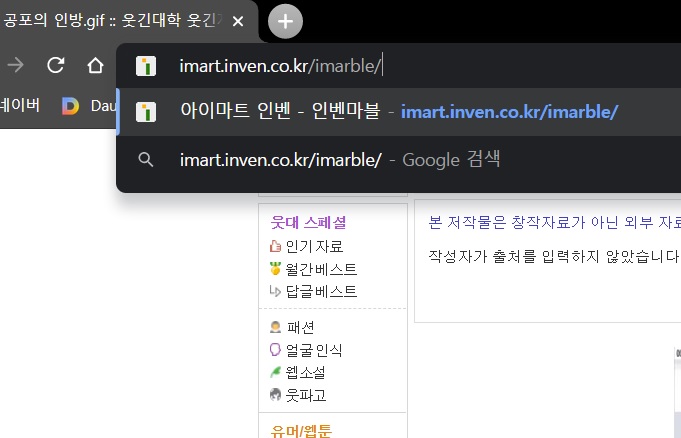Click the green feather icon beside 웹소설
Viewport: 681px width, 438px height.
coord(275,372)
